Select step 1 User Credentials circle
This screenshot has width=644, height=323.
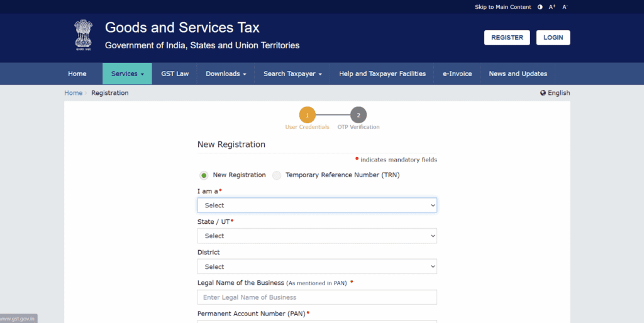tap(307, 115)
